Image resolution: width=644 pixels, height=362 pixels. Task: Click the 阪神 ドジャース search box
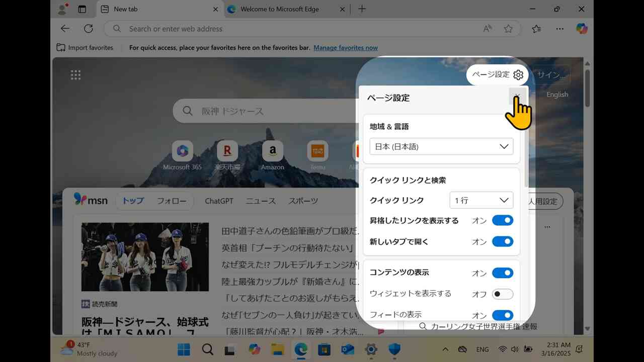tap(267, 111)
